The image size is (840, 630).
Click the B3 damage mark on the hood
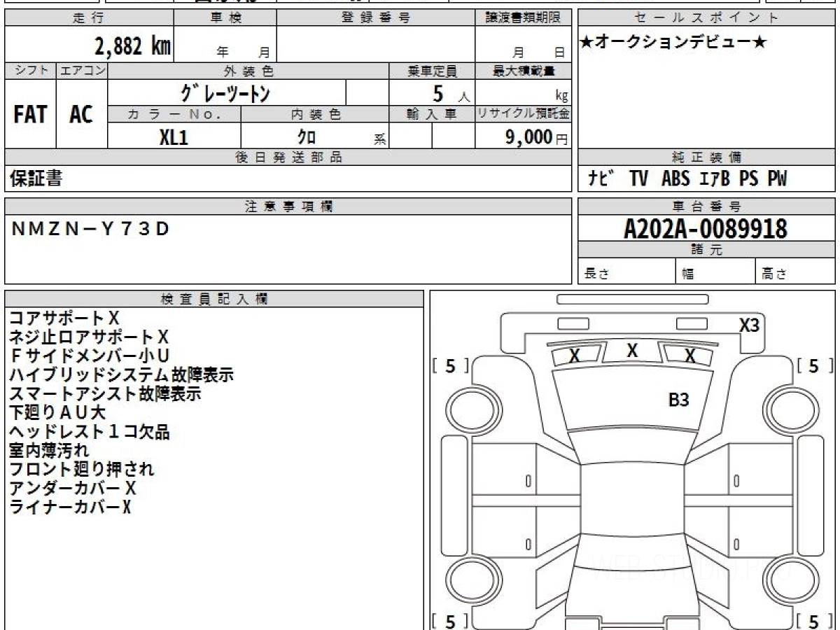tap(678, 400)
